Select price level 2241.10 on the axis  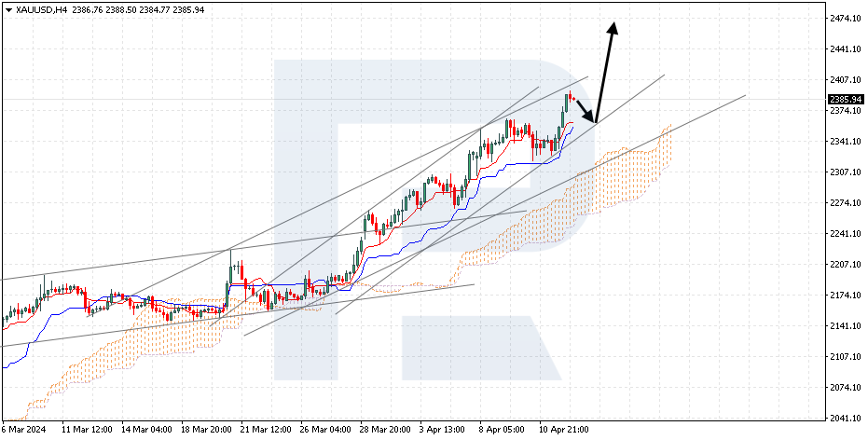pos(846,234)
